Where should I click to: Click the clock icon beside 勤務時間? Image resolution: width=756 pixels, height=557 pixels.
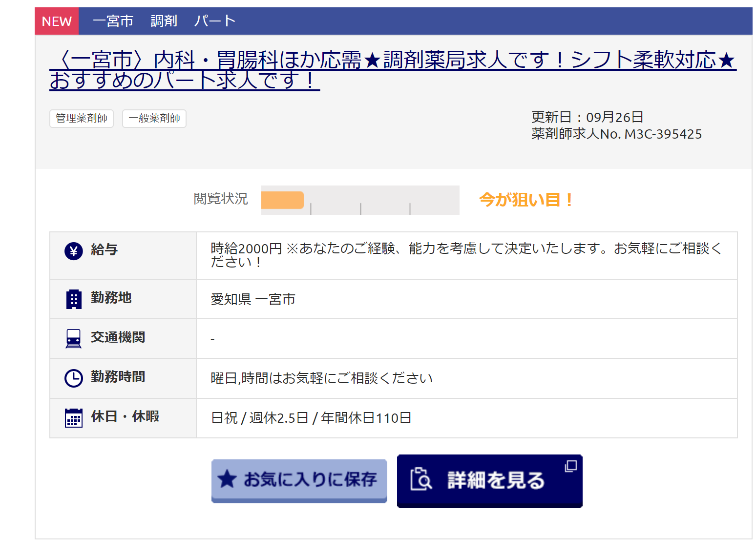74,378
